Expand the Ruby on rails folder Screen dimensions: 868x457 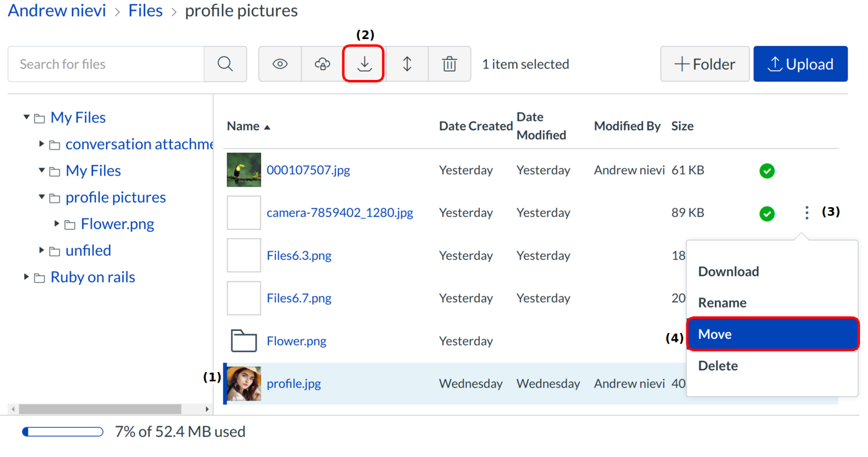pos(27,277)
